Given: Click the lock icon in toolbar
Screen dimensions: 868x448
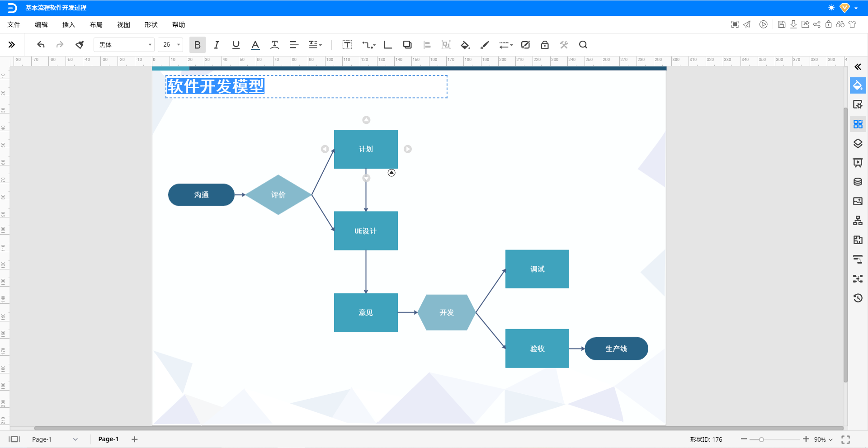Looking at the screenshot, I should click(x=545, y=45).
